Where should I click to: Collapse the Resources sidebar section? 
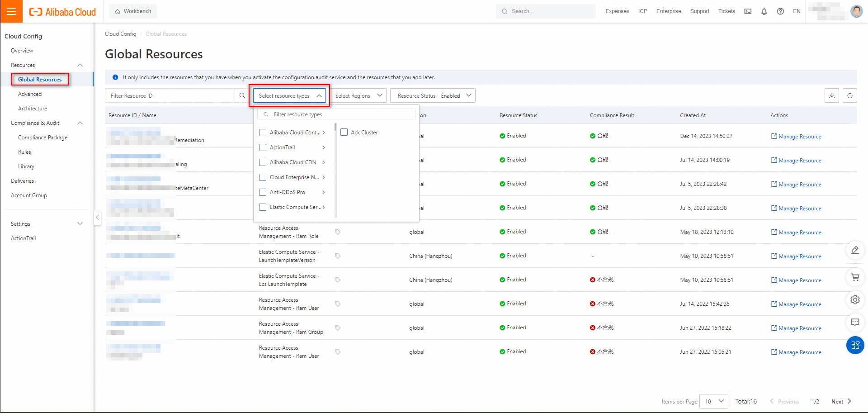pos(80,65)
